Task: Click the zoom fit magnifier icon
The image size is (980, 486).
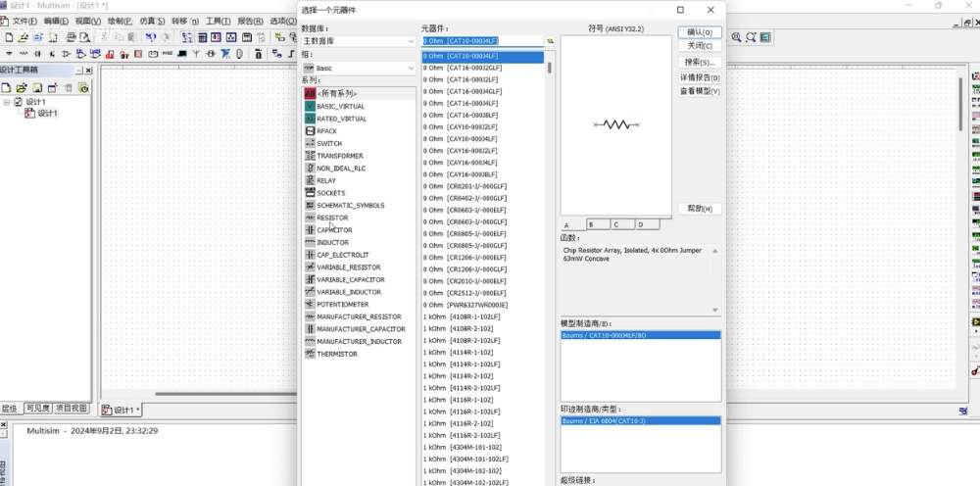Action: tap(751, 37)
